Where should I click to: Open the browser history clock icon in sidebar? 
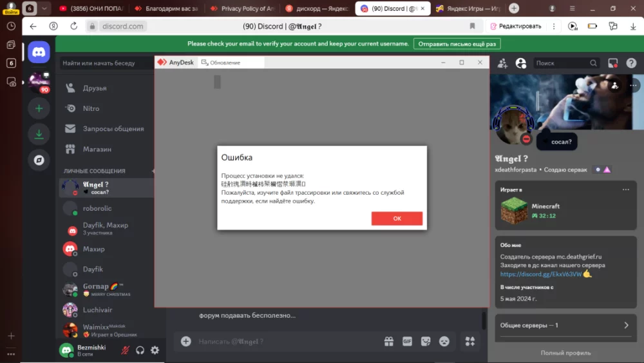pyautogui.click(x=11, y=26)
